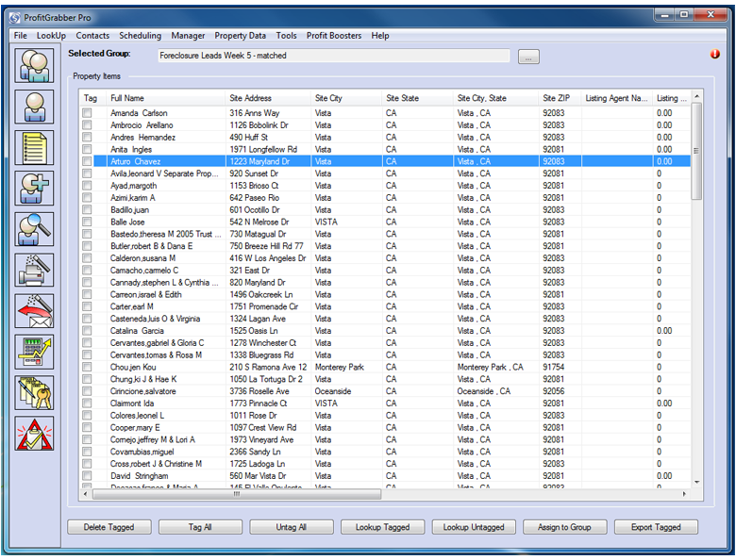Viewport: 736px width, 560px height.
Task: Click the vertical scrollbar up arrow
Action: [697, 96]
